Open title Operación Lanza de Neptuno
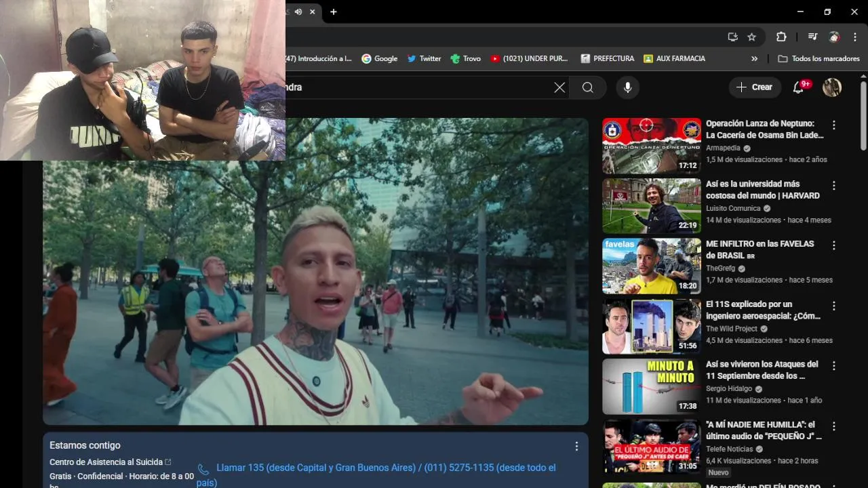The height and width of the screenshot is (488, 868). point(765,129)
